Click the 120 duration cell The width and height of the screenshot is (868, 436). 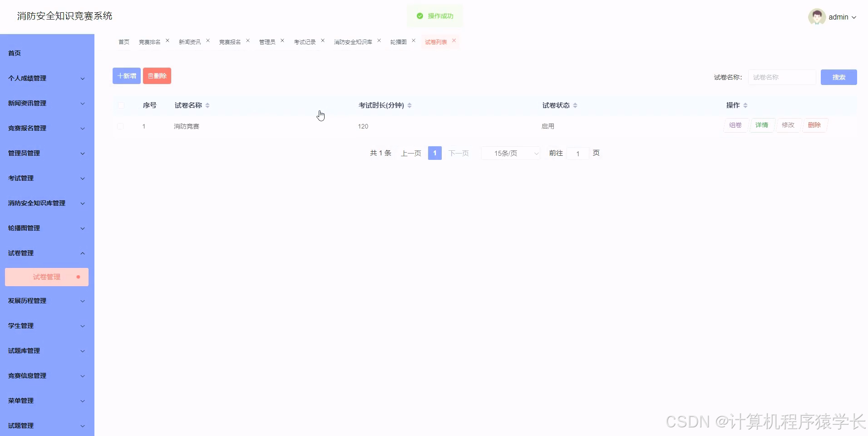tap(363, 126)
